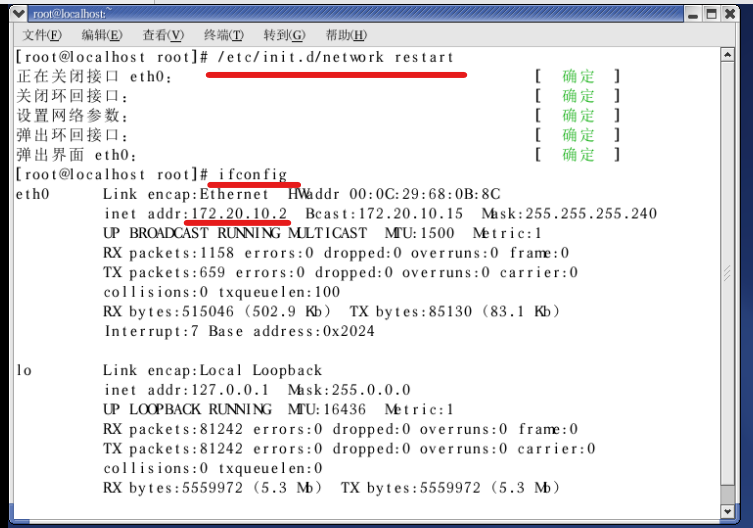Viewport: 753px width, 528px height.
Task: Click MTU:1500 value
Action: click(x=419, y=233)
